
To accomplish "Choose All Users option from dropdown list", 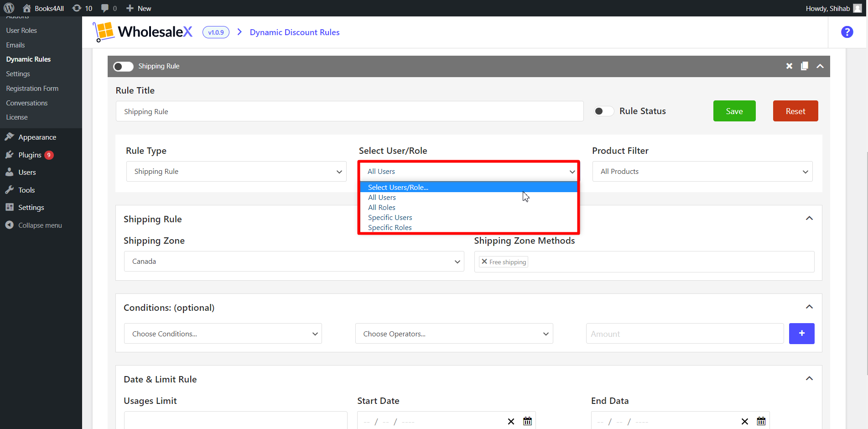I will pyautogui.click(x=469, y=197).
